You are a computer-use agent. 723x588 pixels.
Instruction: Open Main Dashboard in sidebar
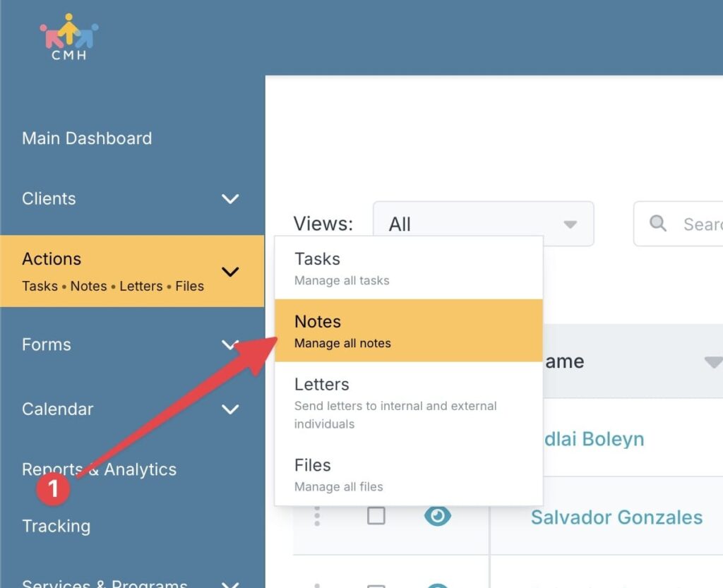pyautogui.click(x=87, y=138)
